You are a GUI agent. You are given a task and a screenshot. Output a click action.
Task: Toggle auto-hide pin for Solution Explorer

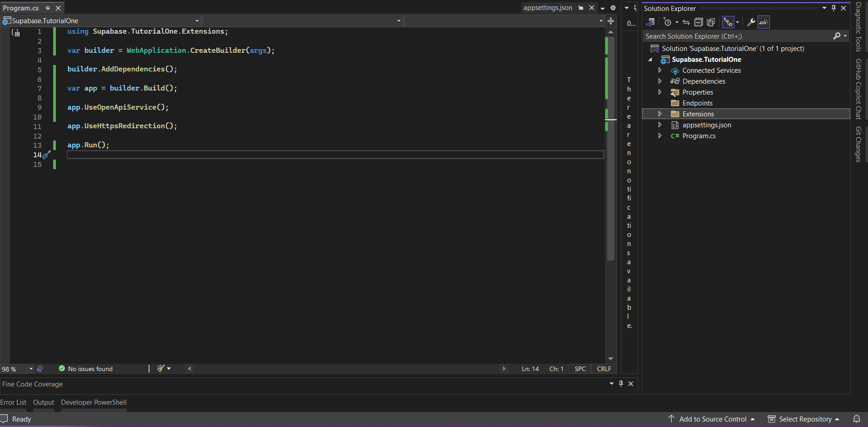coord(833,8)
